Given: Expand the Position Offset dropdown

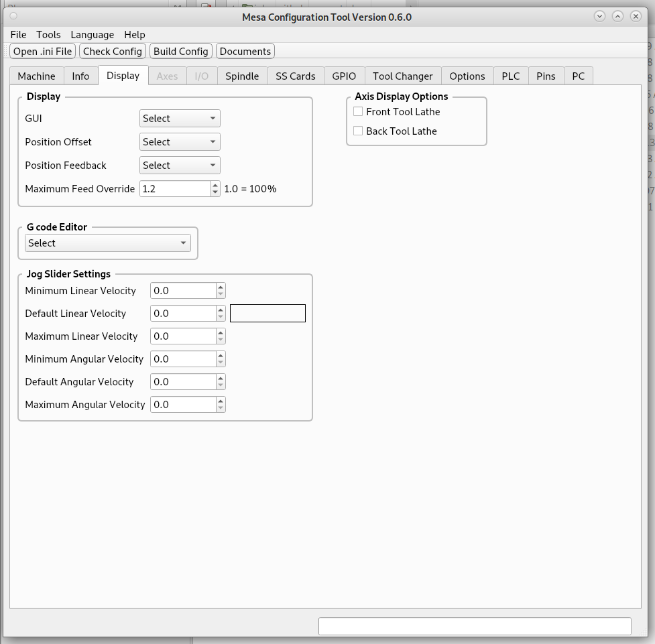Looking at the screenshot, I should click(180, 142).
